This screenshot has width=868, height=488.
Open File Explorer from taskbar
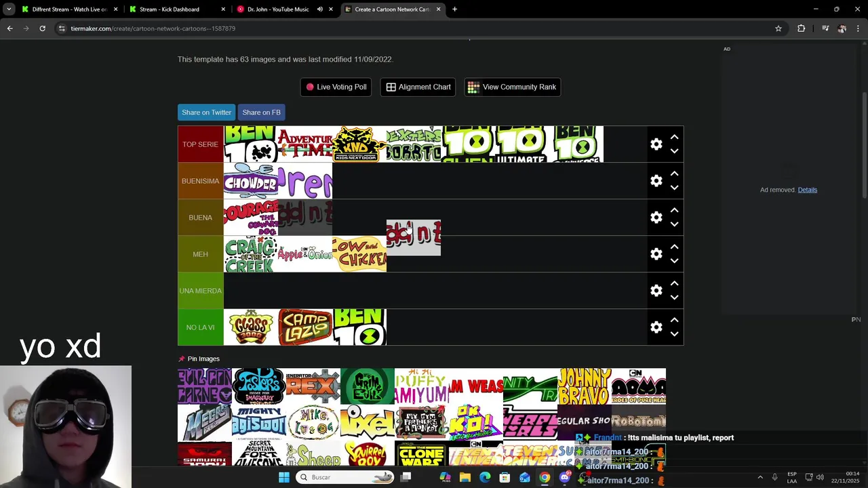465,477
